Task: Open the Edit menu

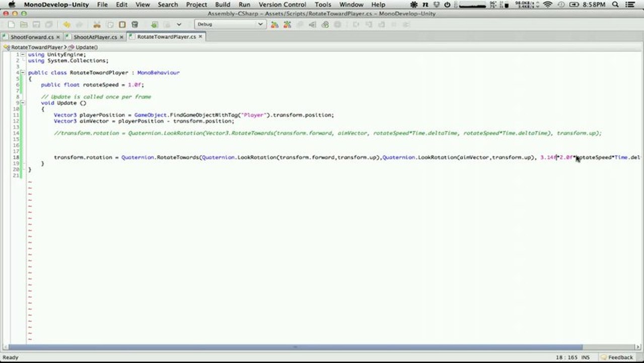Action: click(122, 5)
